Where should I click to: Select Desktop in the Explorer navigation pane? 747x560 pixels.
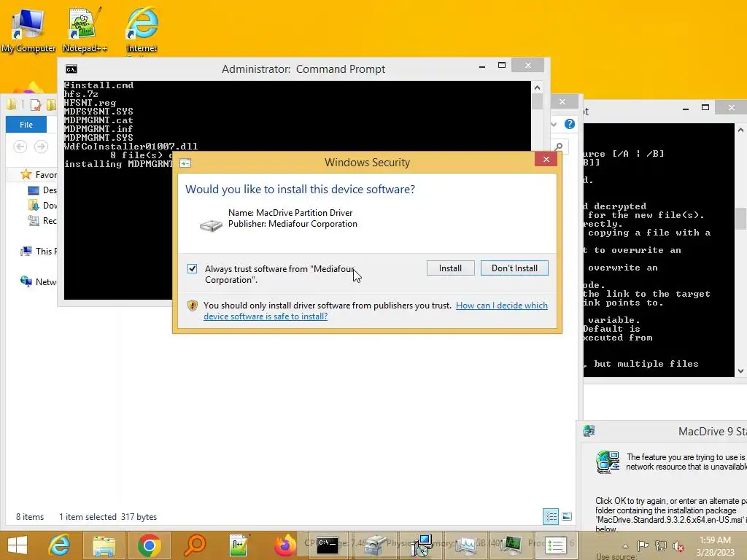43,190
